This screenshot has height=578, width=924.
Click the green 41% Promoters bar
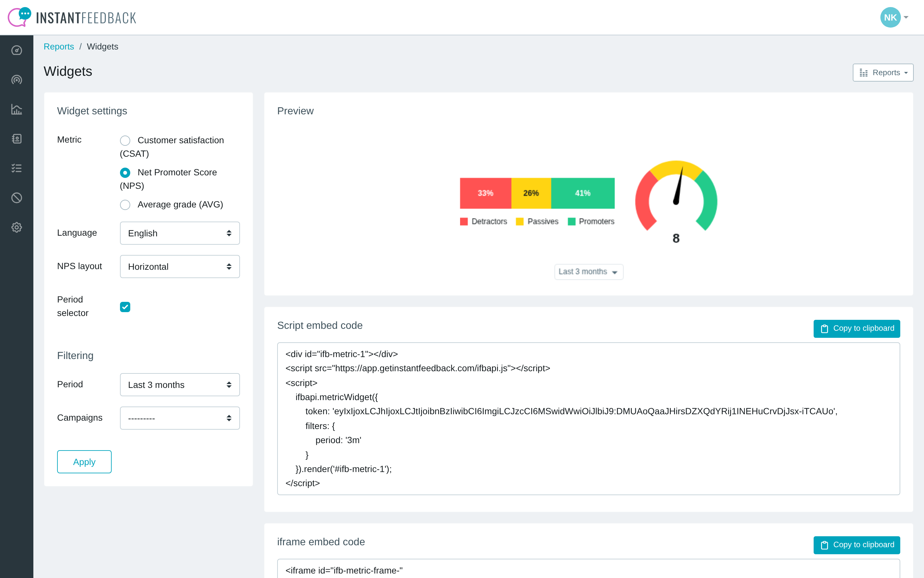[x=583, y=193]
